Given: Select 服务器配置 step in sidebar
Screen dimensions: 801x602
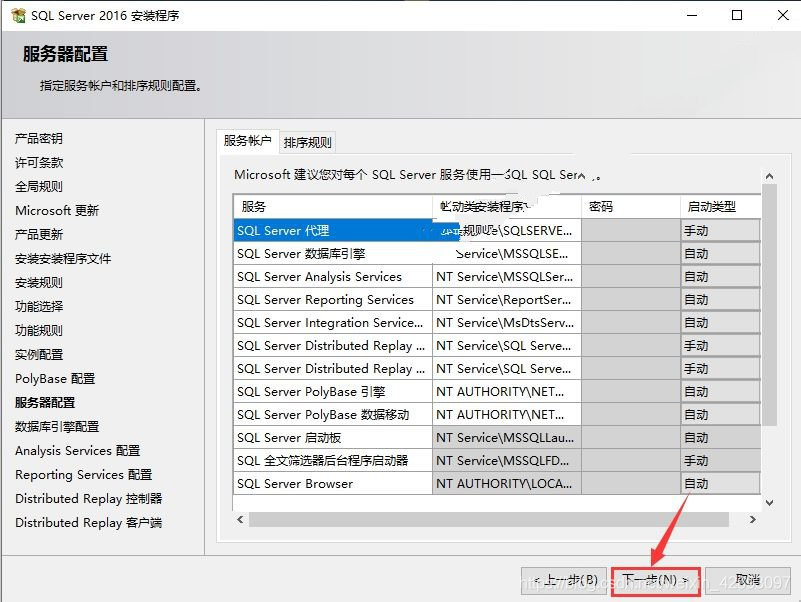Looking at the screenshot, I should pos(45,403).
